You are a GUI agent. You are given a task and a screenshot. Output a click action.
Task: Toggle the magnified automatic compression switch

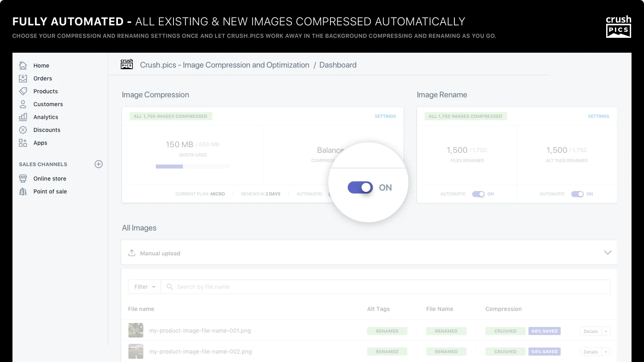[360, 187]
